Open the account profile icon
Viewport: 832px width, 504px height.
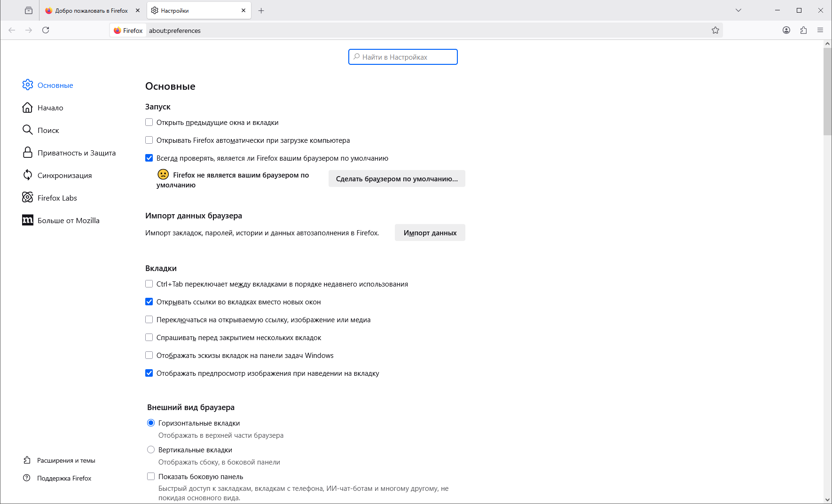pyautogui.click(x=786, y=30)
